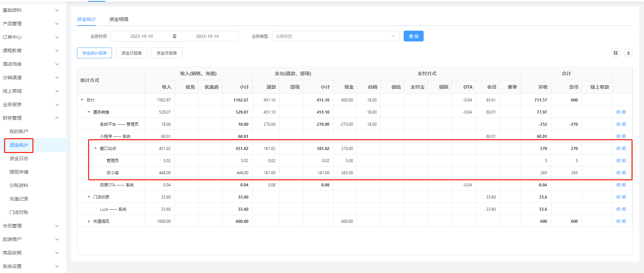644x273 pixels.
Task: Collapse the 总计 row arrow
Action: 82,100
